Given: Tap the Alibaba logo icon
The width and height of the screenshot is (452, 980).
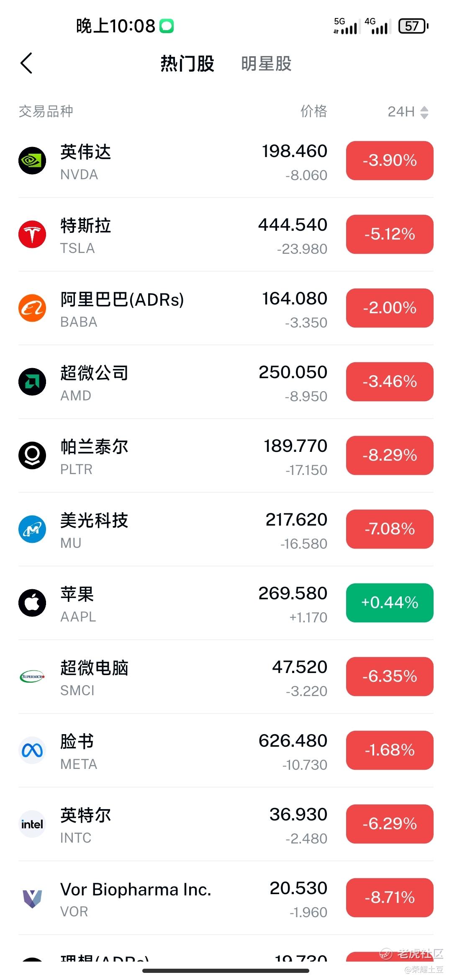Looking at the screenshot, I should 32,308.
